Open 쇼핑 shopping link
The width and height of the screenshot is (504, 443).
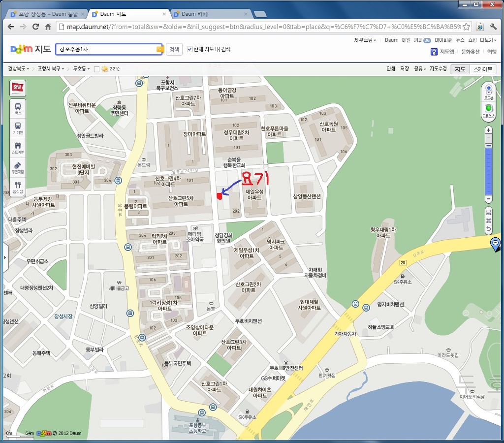tap(472, 40)
